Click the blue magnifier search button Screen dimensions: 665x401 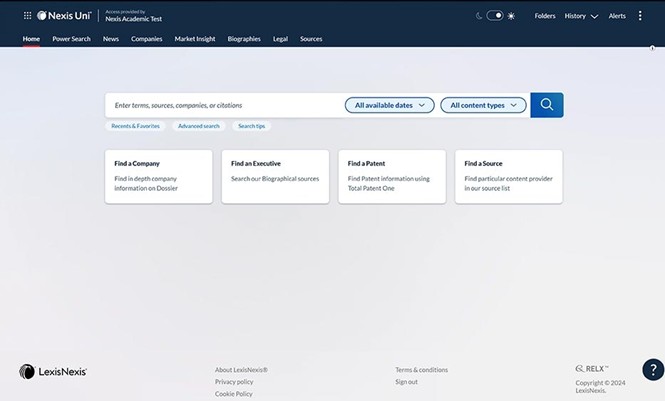click(x=547, y=105)
